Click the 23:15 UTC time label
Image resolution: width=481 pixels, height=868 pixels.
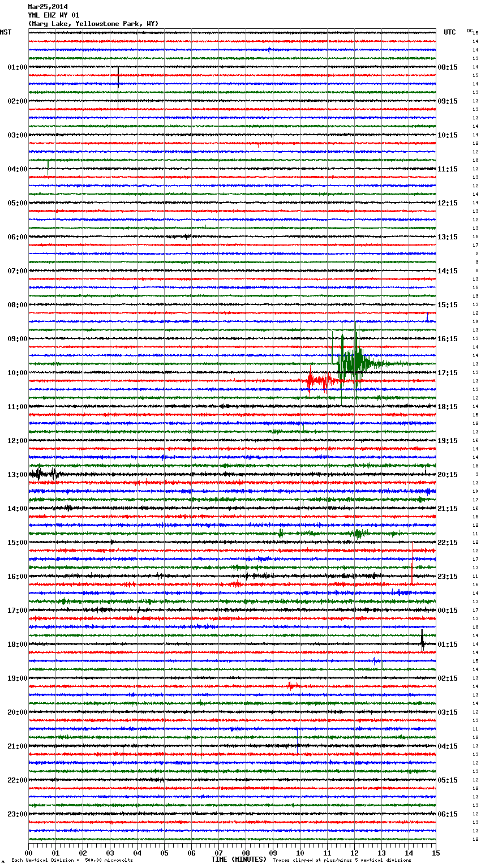448,577
